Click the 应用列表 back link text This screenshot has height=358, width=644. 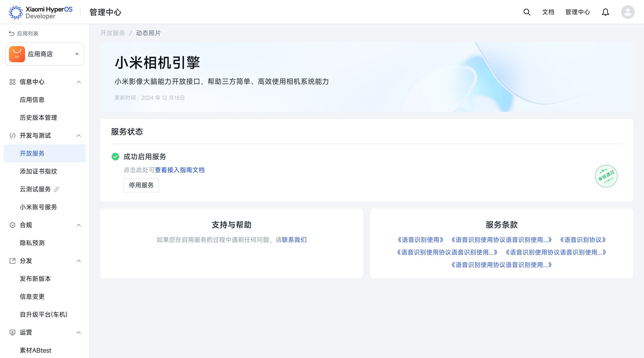pos(28,34)
